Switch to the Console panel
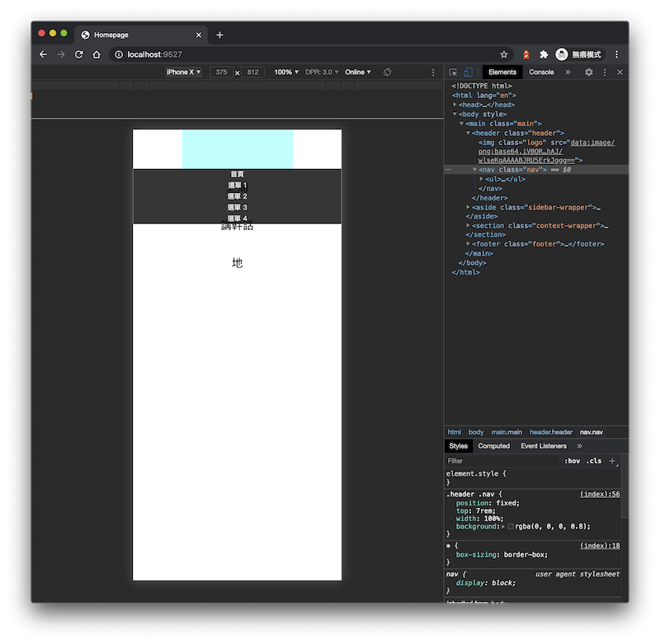The height and width of the screenshot is (644, 660). tap(541, 73)
